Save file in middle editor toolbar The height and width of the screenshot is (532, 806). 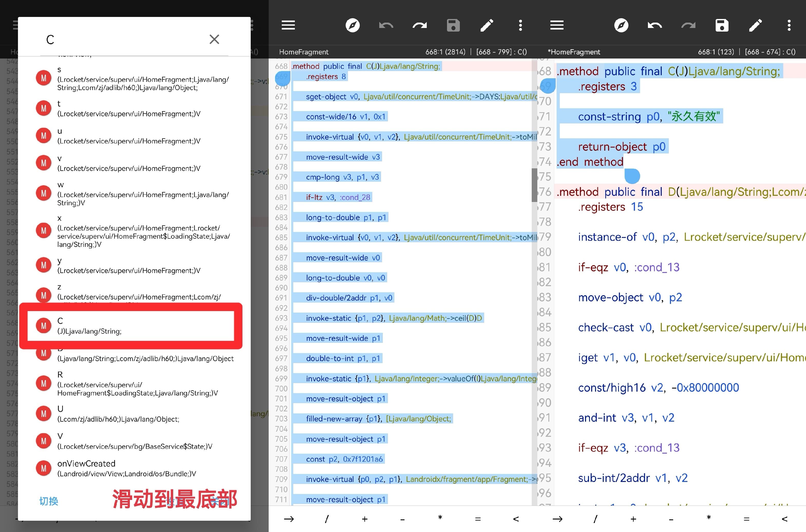pyautogui.click(x=453, y=25)
